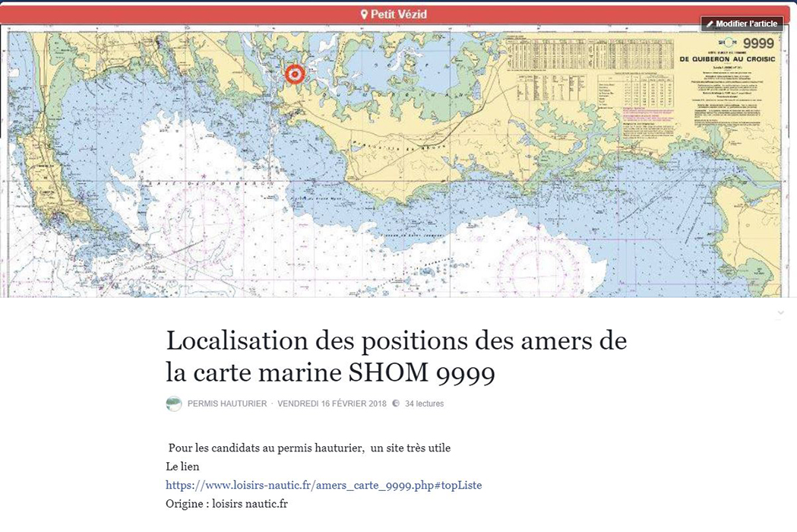Viewport: 797px width, 532px height.
Task: Open the PERMIS HAUTURIER author link
Action: [227, 404]
